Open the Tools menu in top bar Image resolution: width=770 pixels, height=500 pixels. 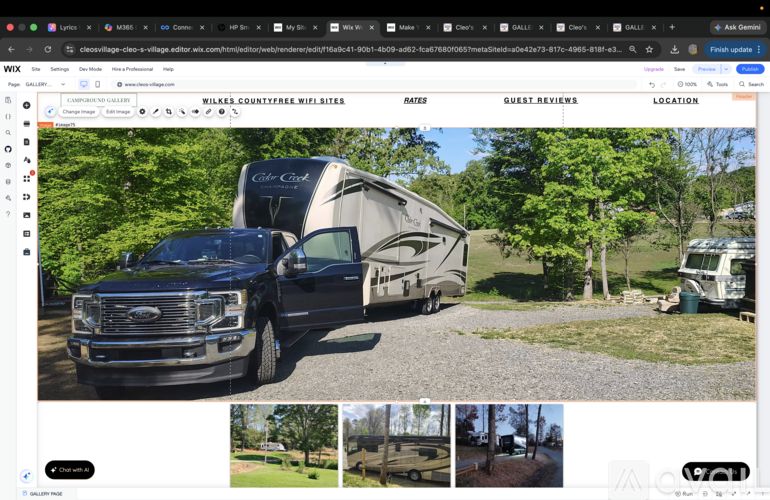[x=717, y=84]
